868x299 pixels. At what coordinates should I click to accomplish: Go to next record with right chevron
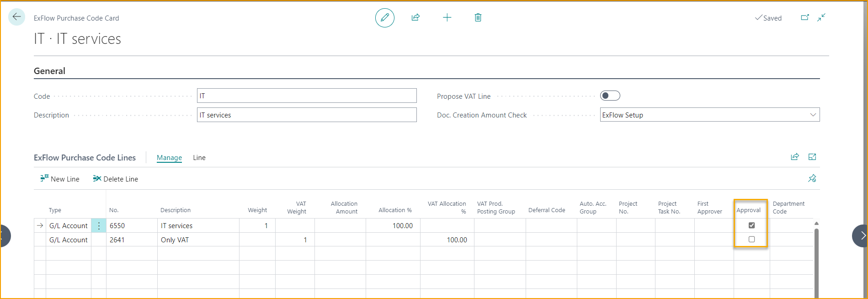coord(861,236)
